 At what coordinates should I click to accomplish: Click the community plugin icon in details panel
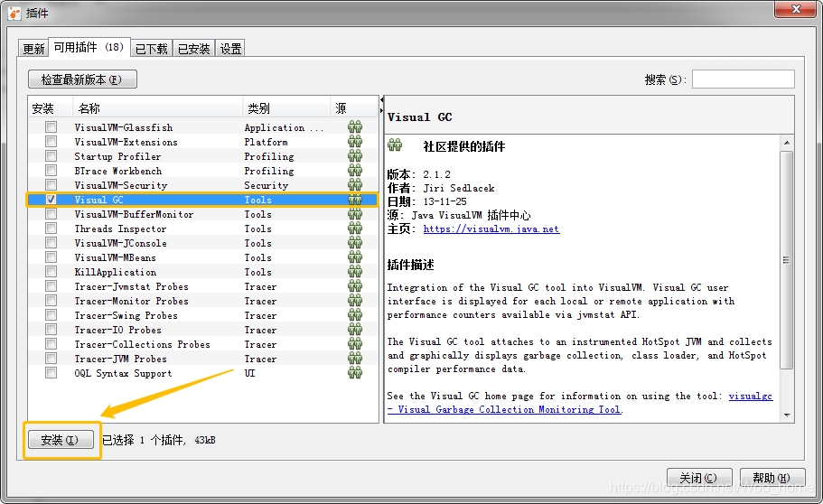pyautogui.click(x=395, y=145)
